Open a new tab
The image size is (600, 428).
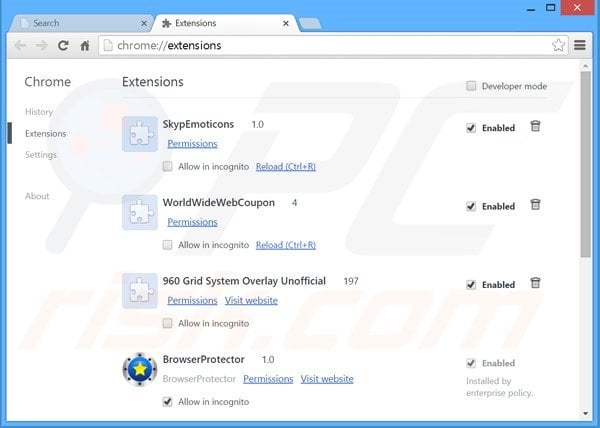[310, 24]
